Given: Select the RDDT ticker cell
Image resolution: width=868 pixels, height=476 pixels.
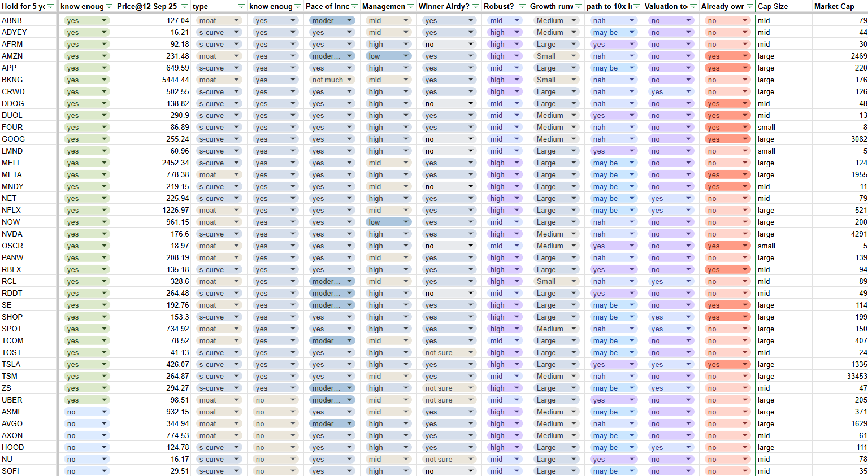Looking at the screenshot, I should (x=28, y=293).
